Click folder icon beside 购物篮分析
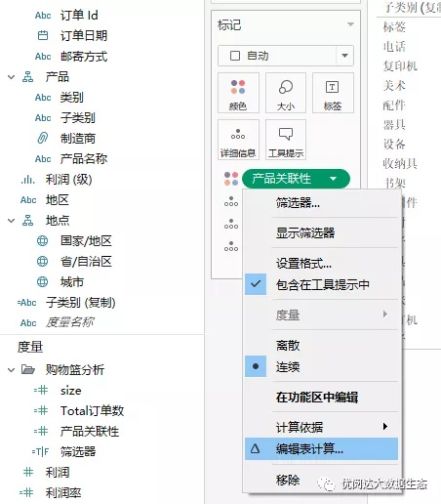This screenshot has height=504, width=441. [28, 369]
